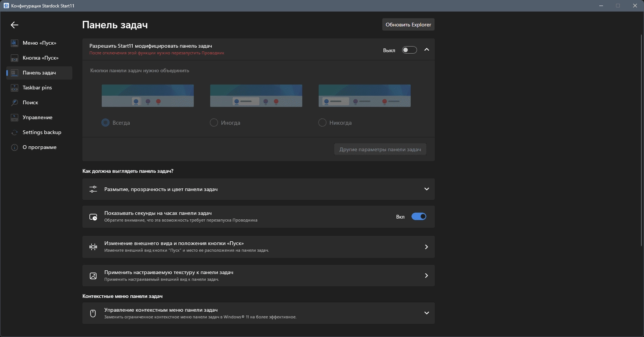Open Settings backup page
Screen dimensions: 644x337
point(40,133)
